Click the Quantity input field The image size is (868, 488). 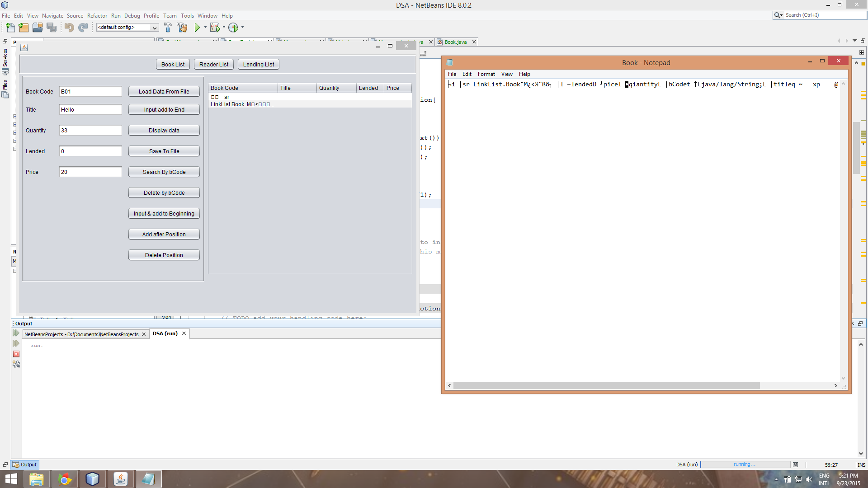[90, 130]
